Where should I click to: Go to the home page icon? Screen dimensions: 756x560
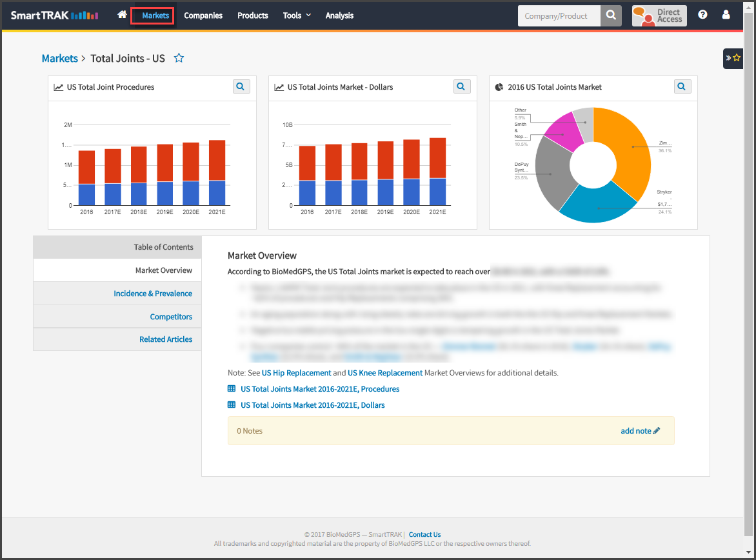[122, 15]
